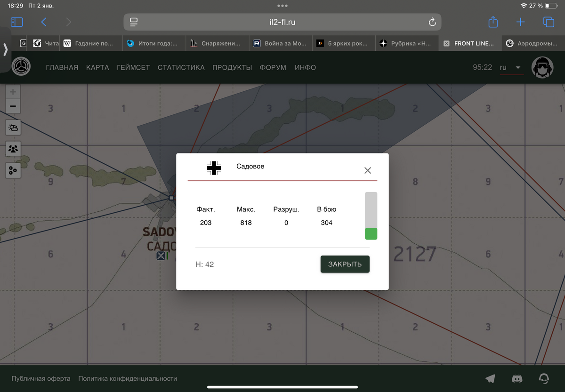Tap the Safari sidebar toggle icon
Viewport: 565px width, 392px height.
coord(16,22)
